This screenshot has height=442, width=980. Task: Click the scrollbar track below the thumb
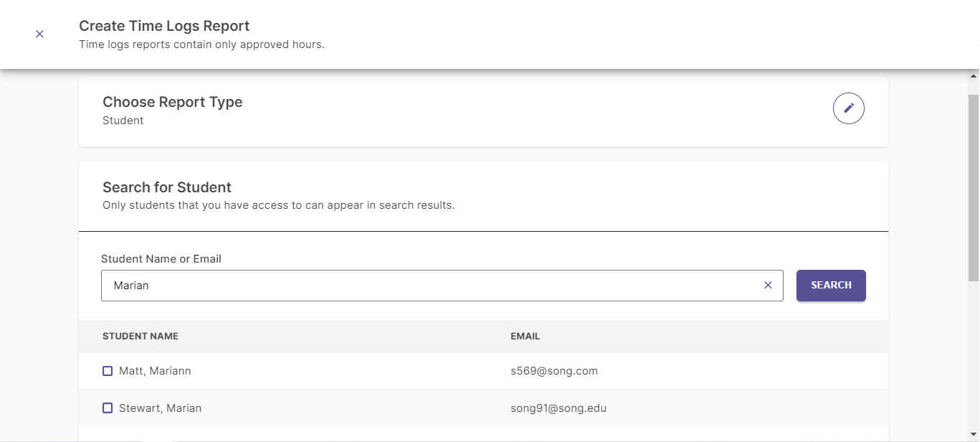974,359
